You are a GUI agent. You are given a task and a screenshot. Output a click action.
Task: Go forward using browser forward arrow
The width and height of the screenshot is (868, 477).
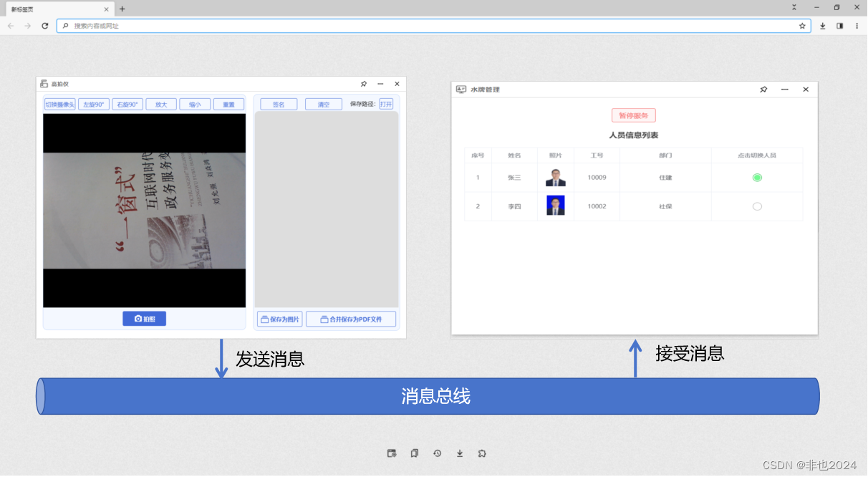click(x=28, y=26)
